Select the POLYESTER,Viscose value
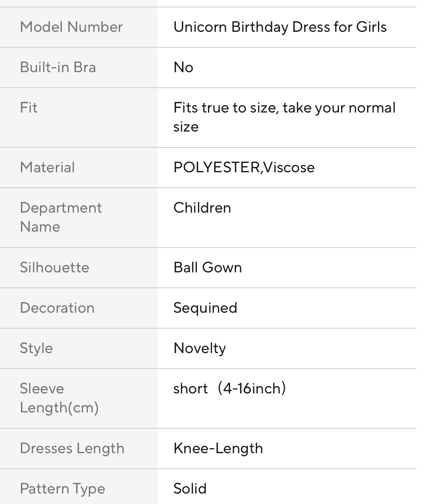 (x=244, y=168)
